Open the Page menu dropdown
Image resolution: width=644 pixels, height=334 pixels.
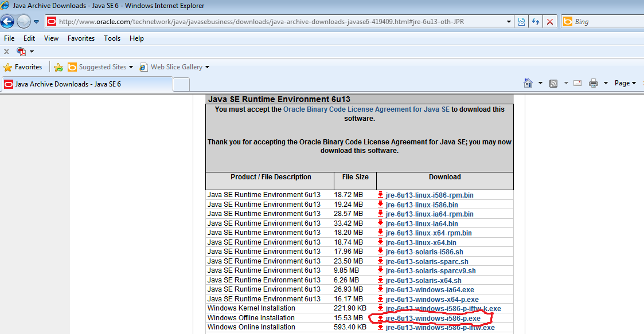point(625,83)
